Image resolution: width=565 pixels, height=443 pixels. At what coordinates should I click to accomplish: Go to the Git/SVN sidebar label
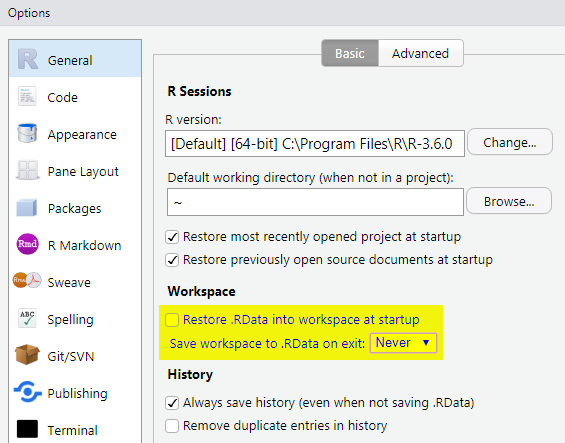(71, 356)
